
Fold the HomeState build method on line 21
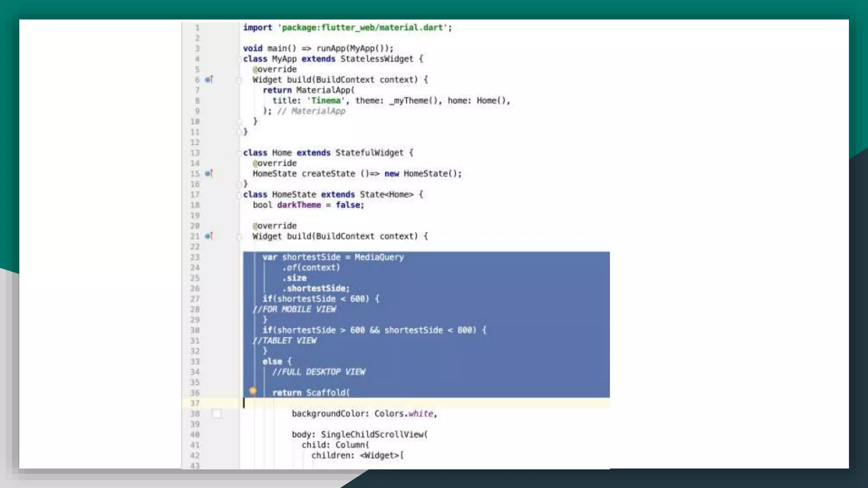239,237
